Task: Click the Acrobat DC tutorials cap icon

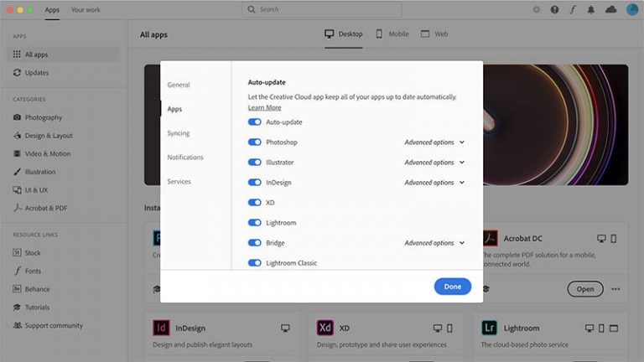Action: [486, 289]
